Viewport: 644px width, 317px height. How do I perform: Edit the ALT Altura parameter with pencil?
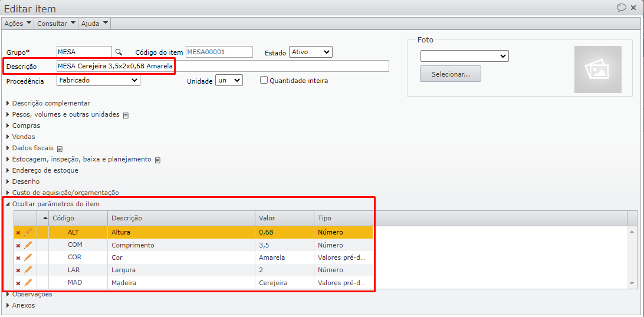click(x=28, y=232)
